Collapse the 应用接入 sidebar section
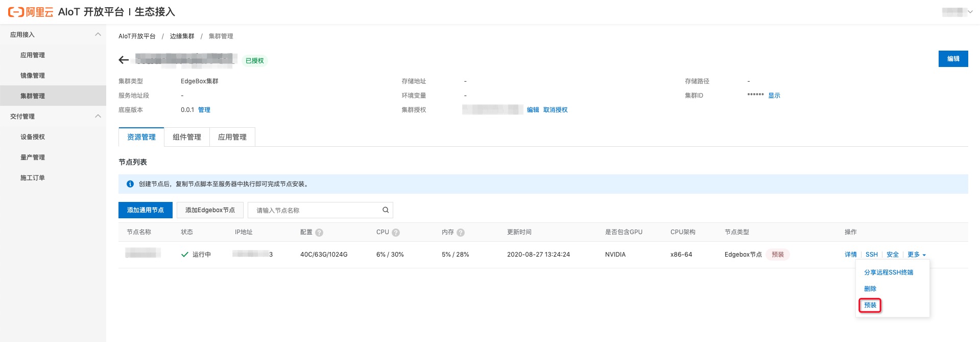Viewport: 980px width, 342px height. [x=98, y=35]
